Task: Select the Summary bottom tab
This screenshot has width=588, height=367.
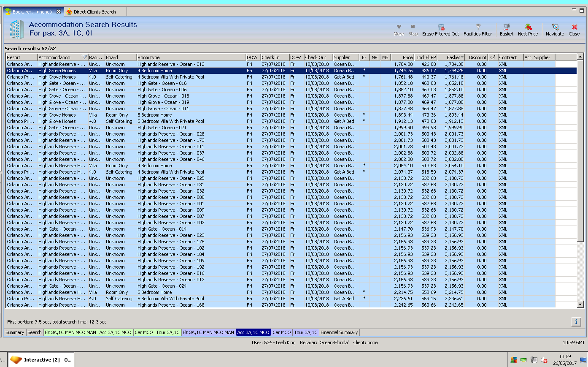Action: 15,332
